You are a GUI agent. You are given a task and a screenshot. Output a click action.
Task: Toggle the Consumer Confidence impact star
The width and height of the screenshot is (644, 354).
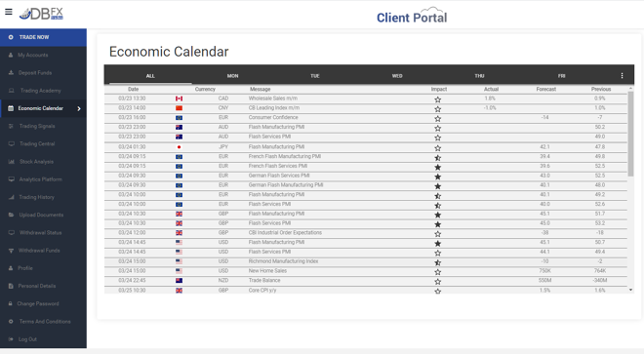click(x=438, y=119)
